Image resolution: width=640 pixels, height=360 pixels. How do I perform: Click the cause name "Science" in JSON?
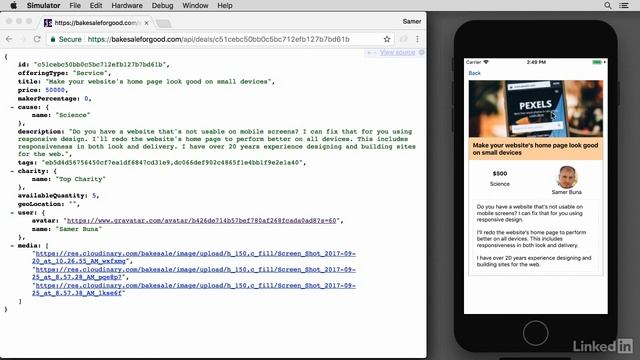coord(72,115)
